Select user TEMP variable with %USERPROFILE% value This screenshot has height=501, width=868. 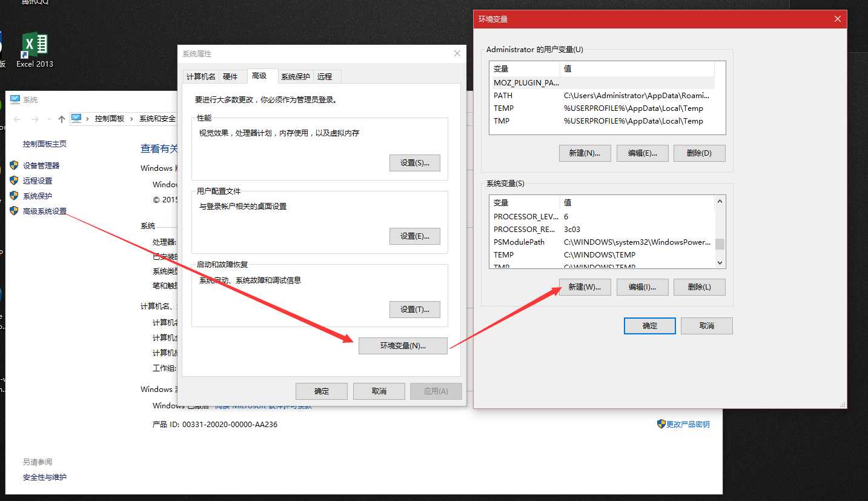[x=602, y=108]
